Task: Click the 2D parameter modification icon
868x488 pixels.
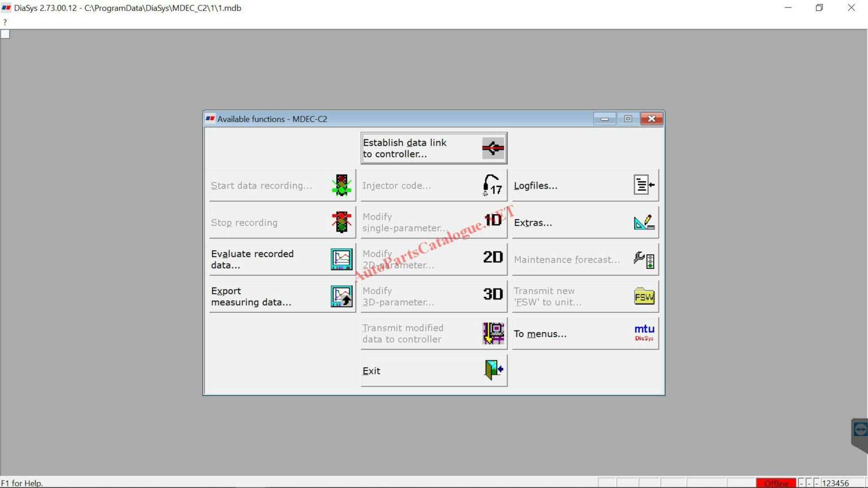Action: click(492, 259)
